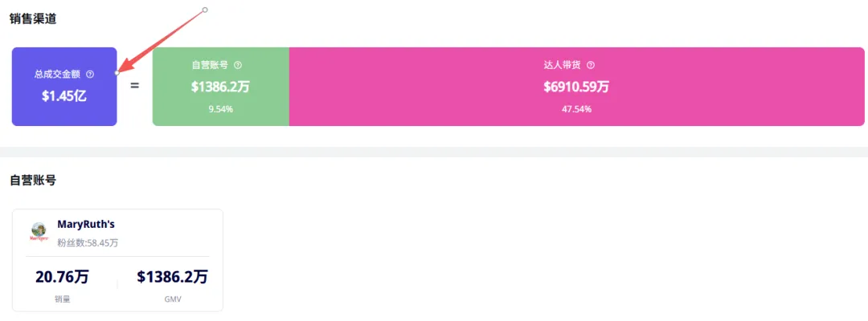
Task: Click the arrow's top end handle circle
Action: pos(205,10)
